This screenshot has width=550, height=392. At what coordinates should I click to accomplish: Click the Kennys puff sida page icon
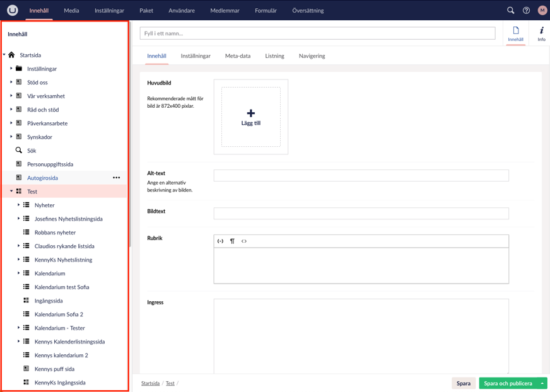click(x=26, y=369)
